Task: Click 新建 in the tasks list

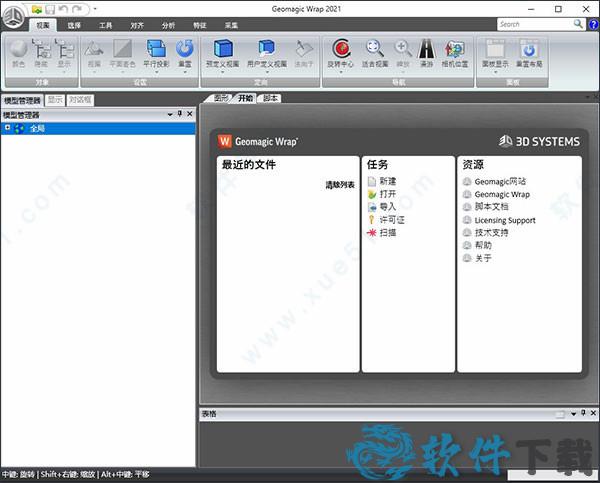Action: tap(387, 181)
